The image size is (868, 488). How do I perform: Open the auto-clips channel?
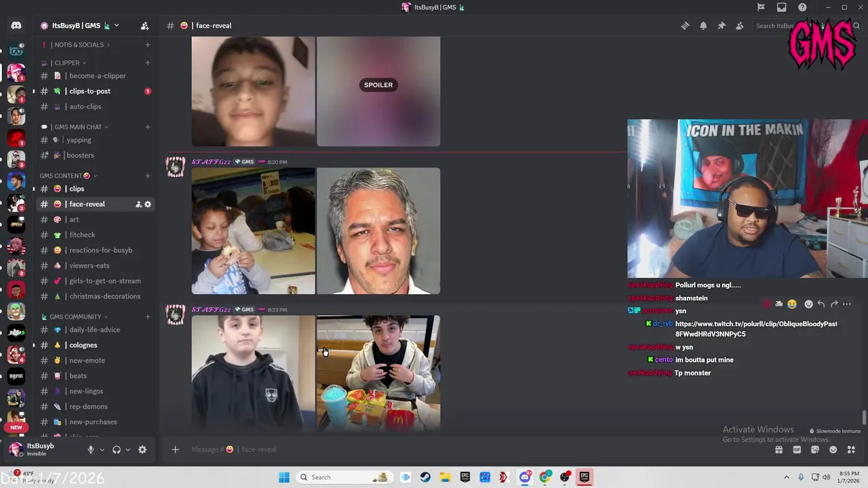tap(95, 106)
